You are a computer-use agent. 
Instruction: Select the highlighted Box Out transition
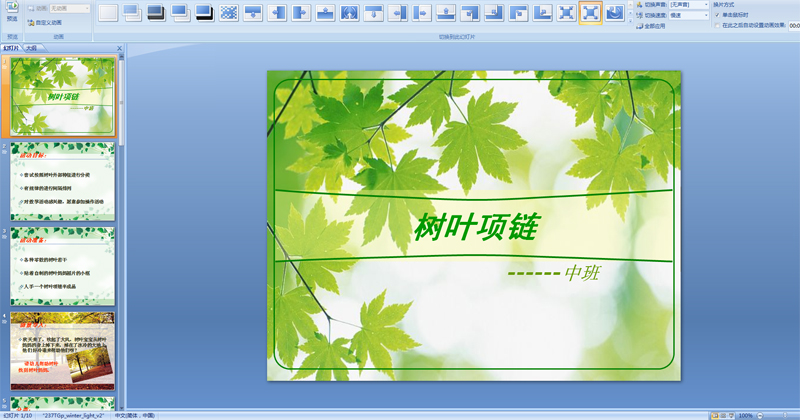pos(590,12)
